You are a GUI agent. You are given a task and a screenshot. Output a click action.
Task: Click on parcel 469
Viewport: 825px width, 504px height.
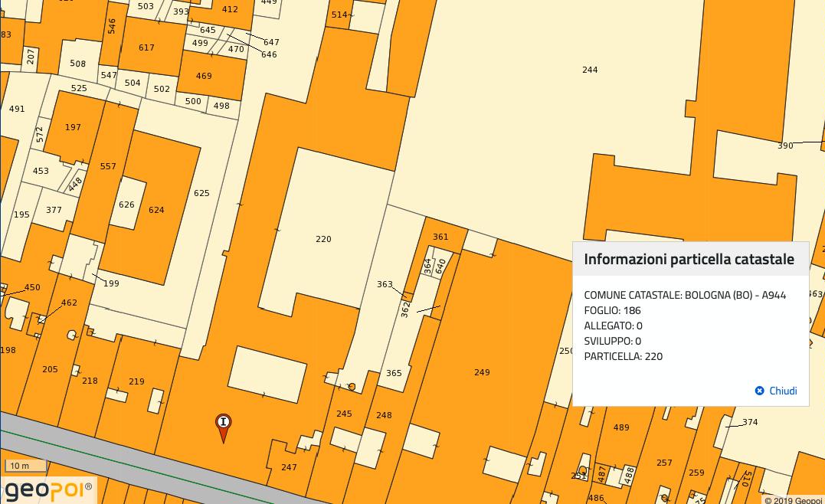204,76
